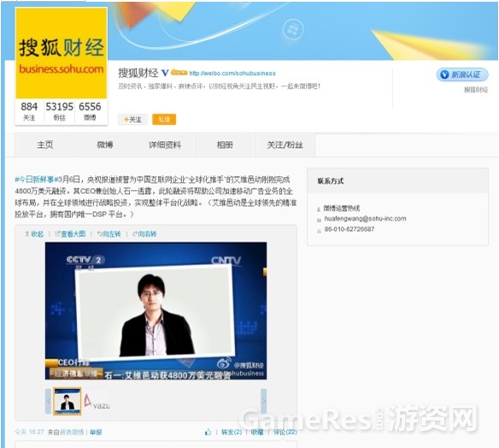Select the first thumbnail of the man

click(68, 401)
